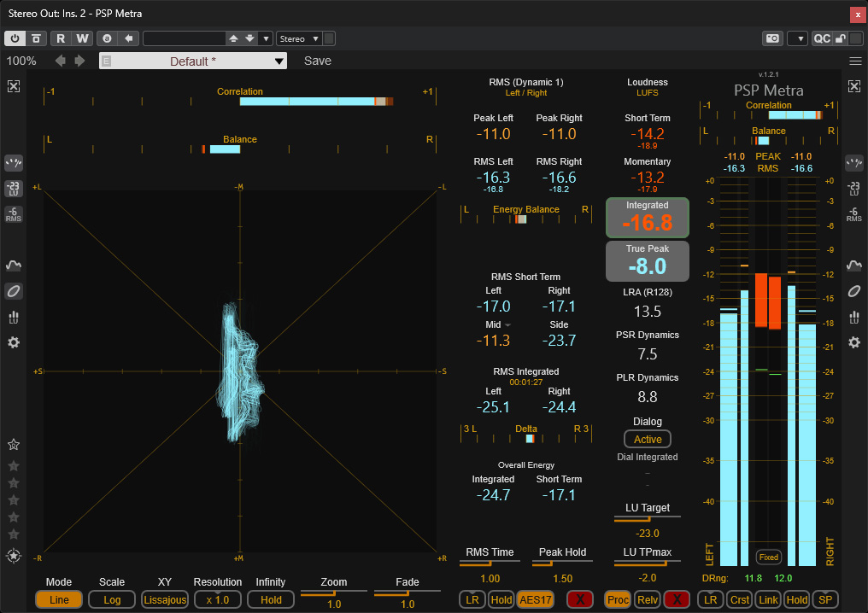Open the Default preset dropdown
The height and width of the screenshot is (613, 868).
click(192, 61)
